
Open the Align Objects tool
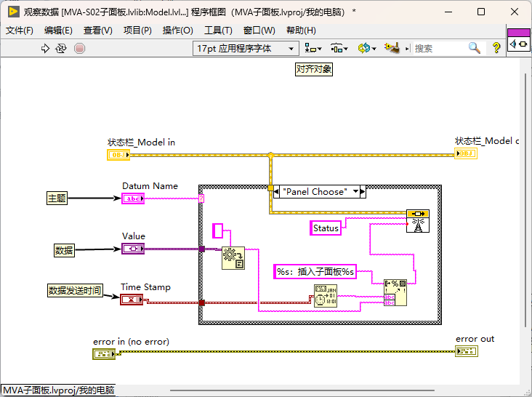click(313, 49)
